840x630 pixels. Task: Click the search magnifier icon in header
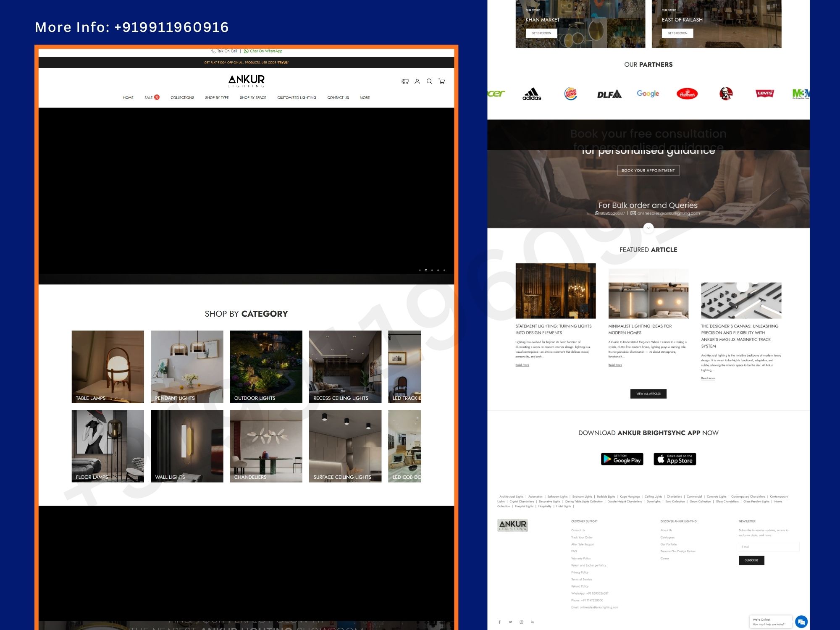click(429, 81)
